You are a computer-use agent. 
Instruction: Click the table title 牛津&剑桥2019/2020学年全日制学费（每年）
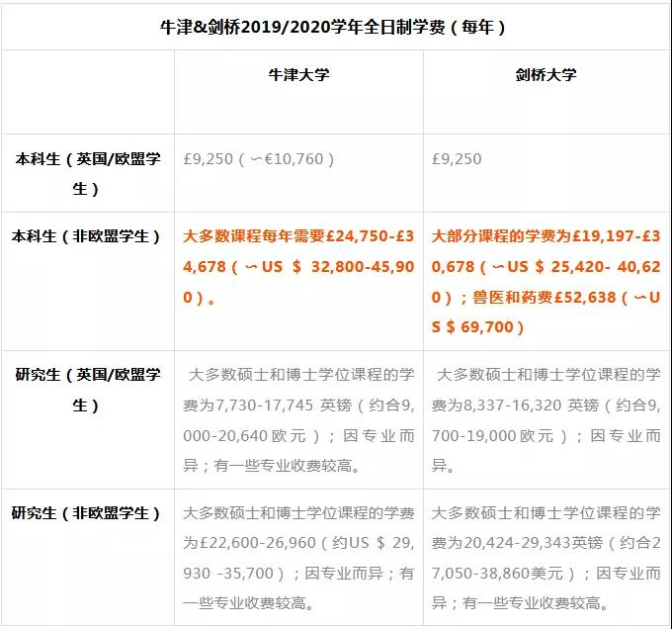click(x=333, y=28)
